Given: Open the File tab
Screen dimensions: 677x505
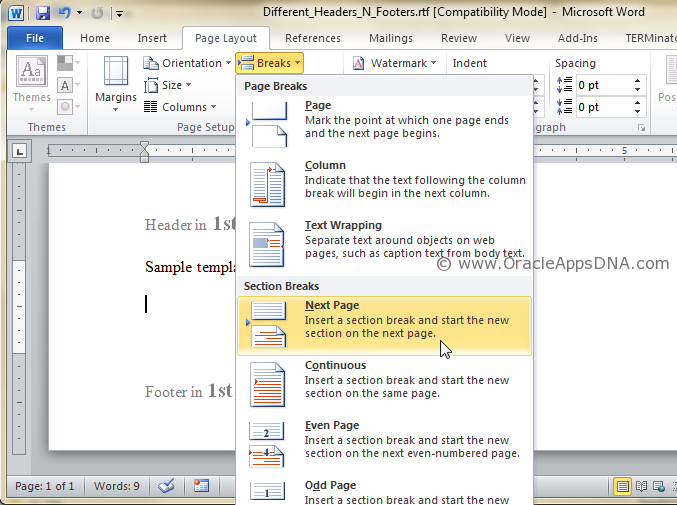Looking at the screenshot, I should [x=35, y=38].
